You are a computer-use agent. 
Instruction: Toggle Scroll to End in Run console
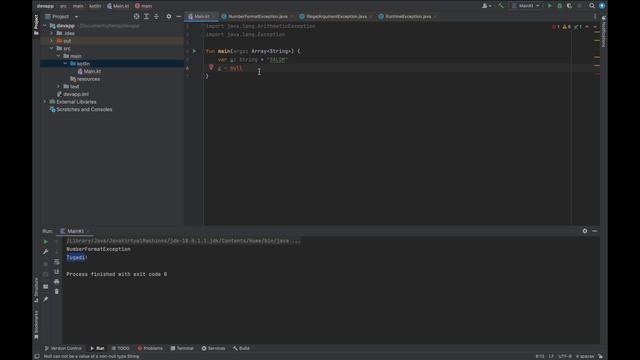57,272
